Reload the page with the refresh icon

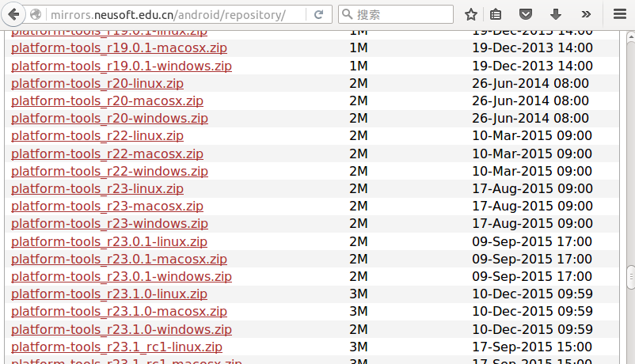pyautogui.click(x=319, y=14)
